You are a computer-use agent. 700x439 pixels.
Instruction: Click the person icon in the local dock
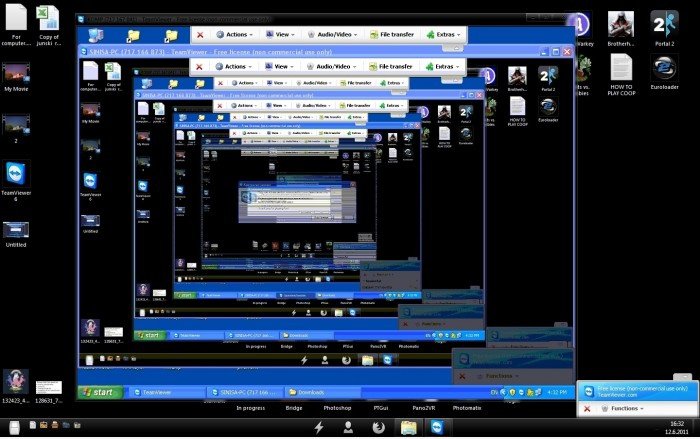click(348, 427)
